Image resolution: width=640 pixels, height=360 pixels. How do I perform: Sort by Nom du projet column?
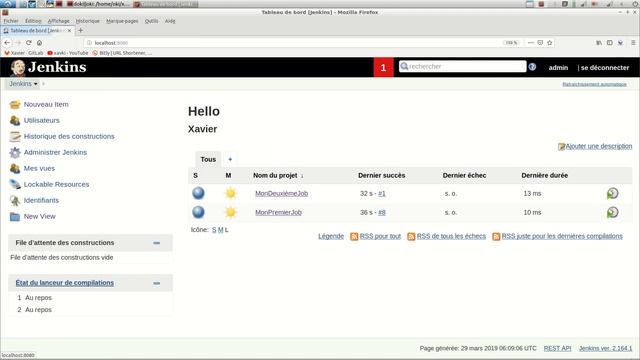click(x=278, y=175)
